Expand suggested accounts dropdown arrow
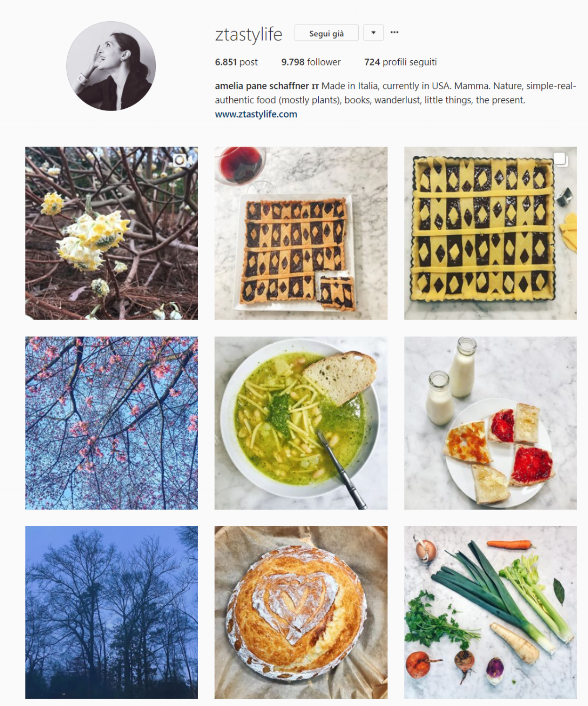Viewport: 588px width, 706px height. pos(373,33)
